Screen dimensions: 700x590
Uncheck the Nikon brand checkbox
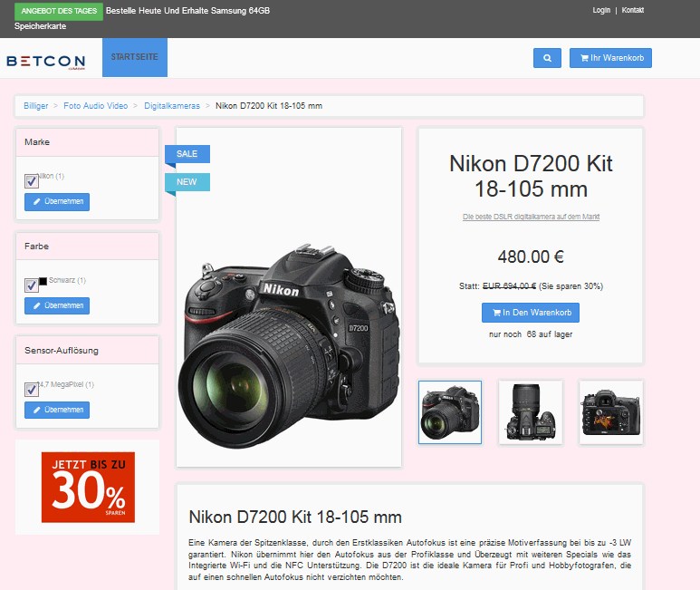coord(32,181)
